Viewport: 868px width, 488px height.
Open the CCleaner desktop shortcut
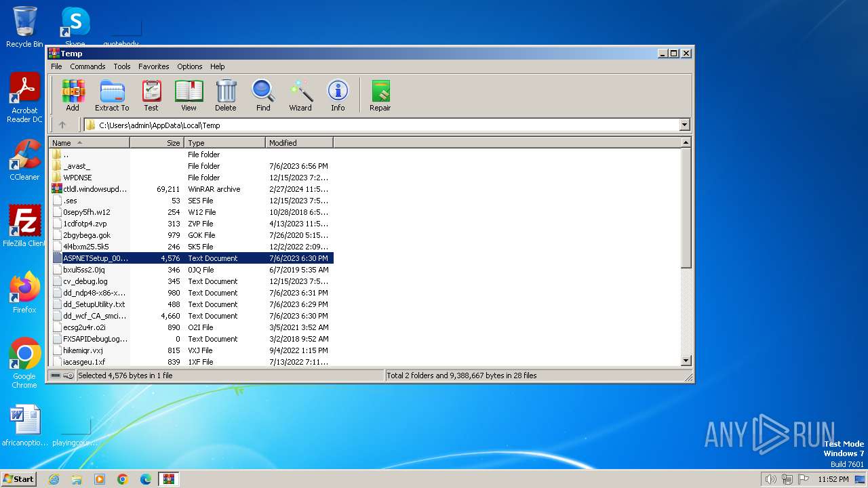(x=24, y=161)
